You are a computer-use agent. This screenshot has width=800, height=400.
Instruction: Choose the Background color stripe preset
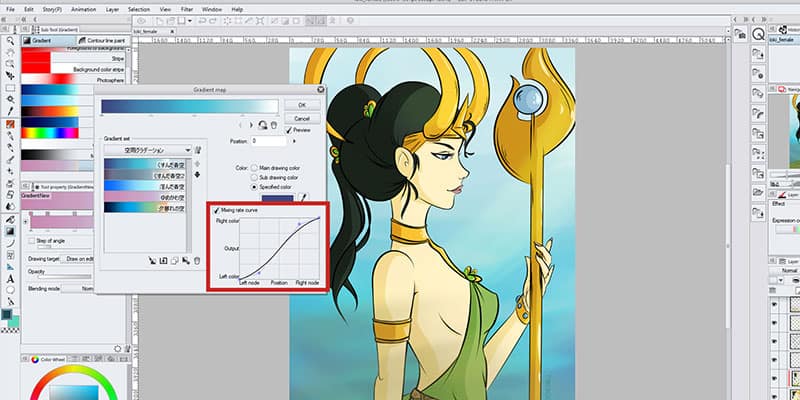73,69
